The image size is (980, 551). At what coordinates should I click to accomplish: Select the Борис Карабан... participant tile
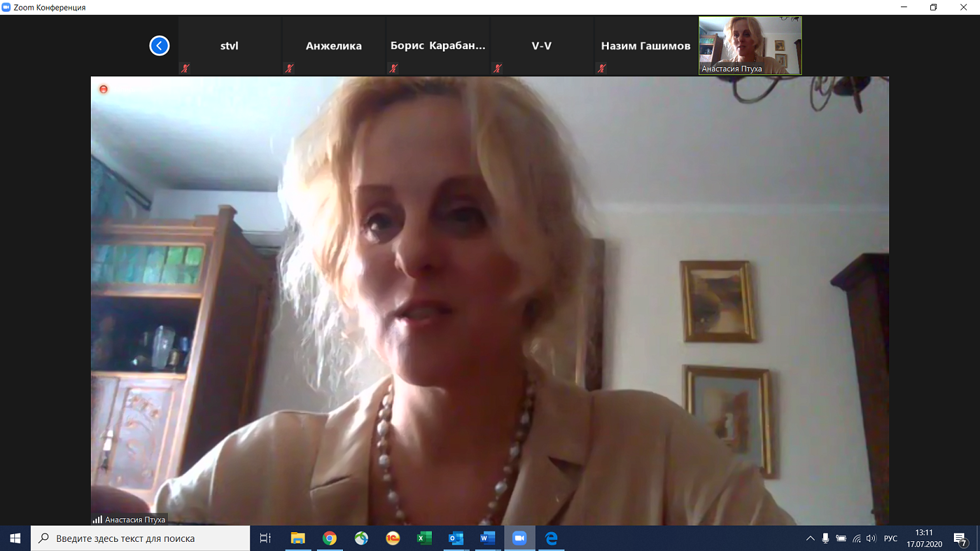pyautogui.click(x=438, y=46)
